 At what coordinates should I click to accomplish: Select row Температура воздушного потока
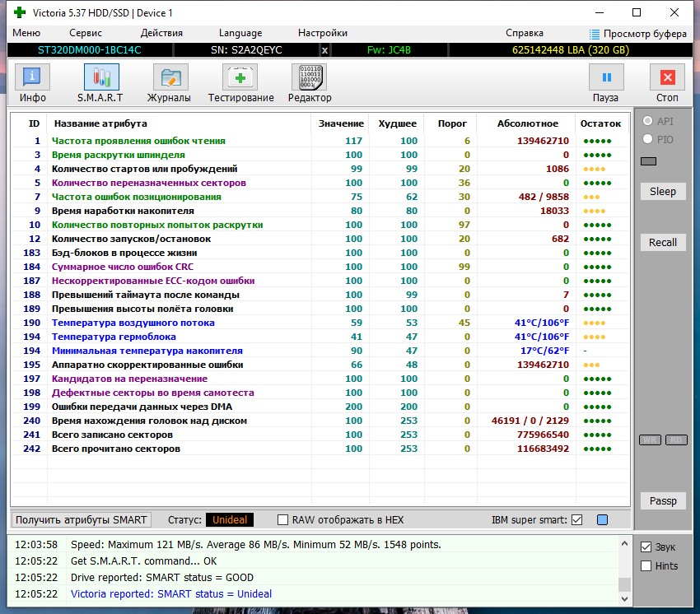point(320,323)
